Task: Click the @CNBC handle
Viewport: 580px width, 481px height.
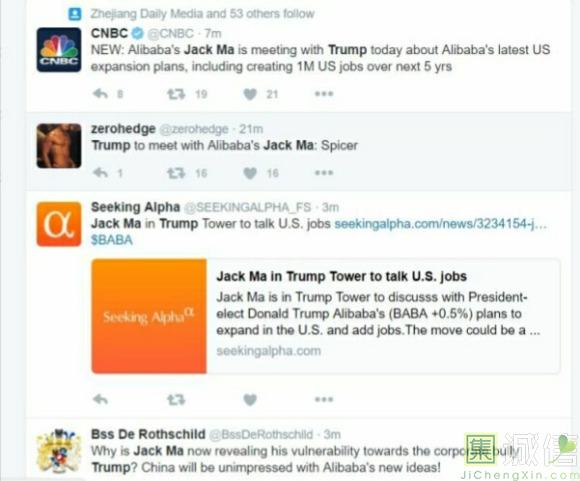Action: coord(171,33)
